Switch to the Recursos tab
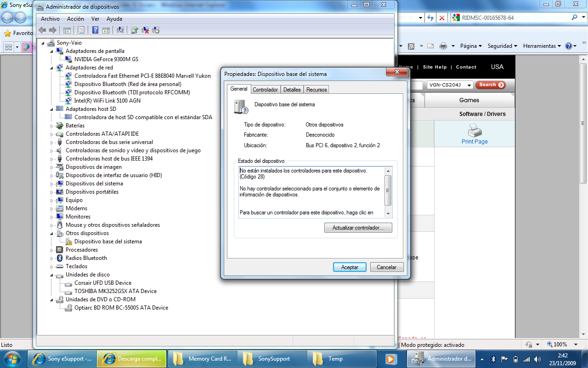588x368 pixels. [317, 90]
